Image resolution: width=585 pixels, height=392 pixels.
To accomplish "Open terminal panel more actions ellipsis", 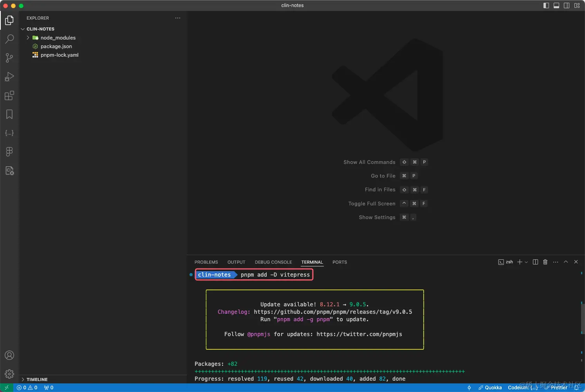I will pyautogui.click(x=556, y=262).
